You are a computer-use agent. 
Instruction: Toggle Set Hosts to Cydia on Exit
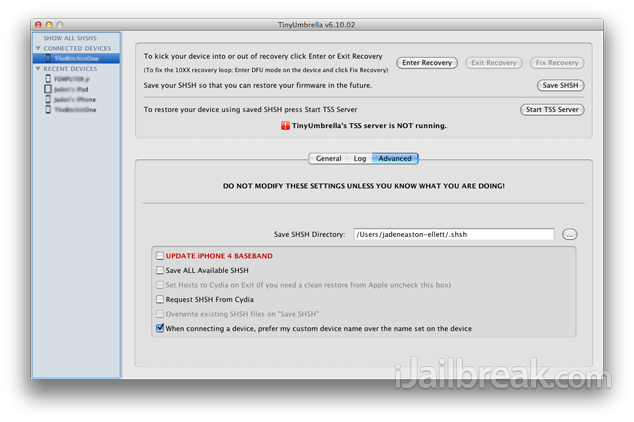click(x=160, y=285)
